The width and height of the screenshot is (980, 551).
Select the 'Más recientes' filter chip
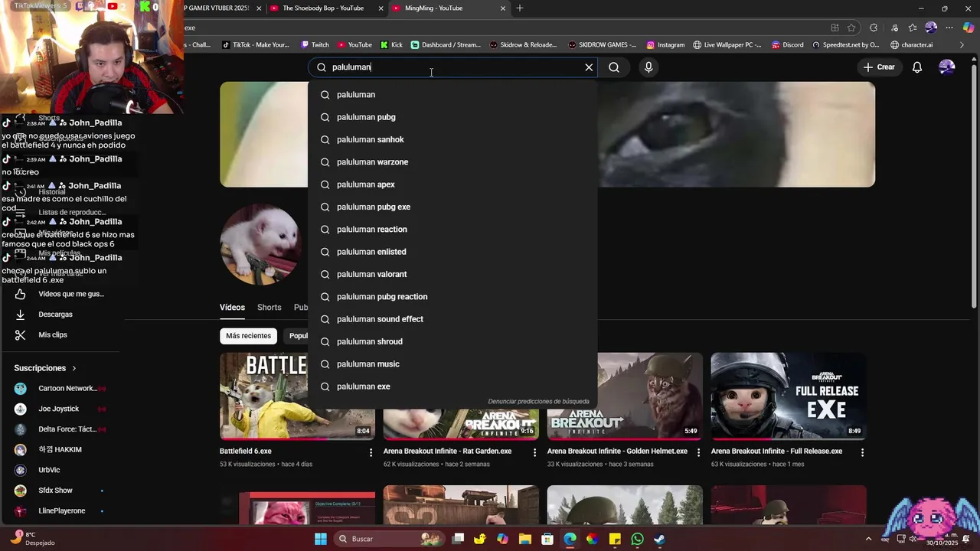[248, 336]
